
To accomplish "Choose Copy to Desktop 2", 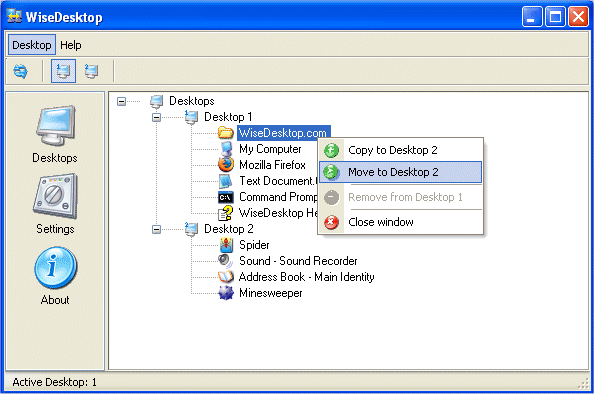I will pos(400,150).
